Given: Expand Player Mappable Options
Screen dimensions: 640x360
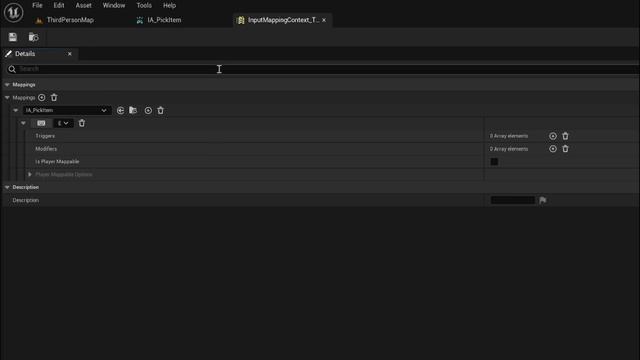Looking at the screenshot, I should click(30, 174).
